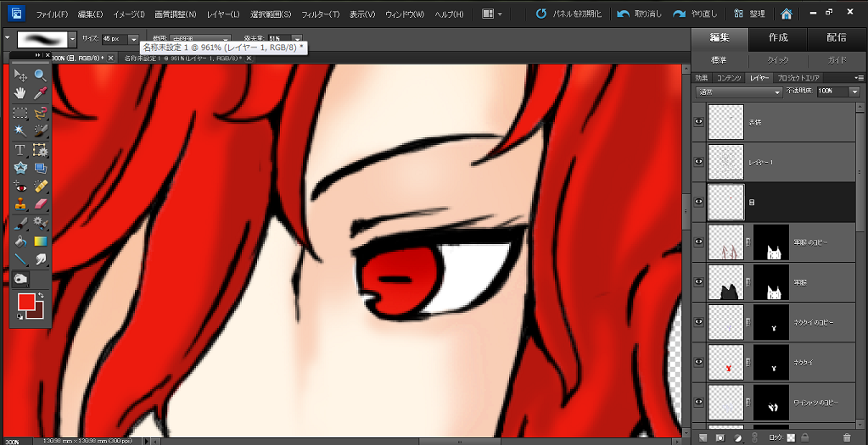Image resolution: width=868 pixels, height=445 pixels.
Task: Open the layer blend mode dropdown
Action: coord(738,92)
